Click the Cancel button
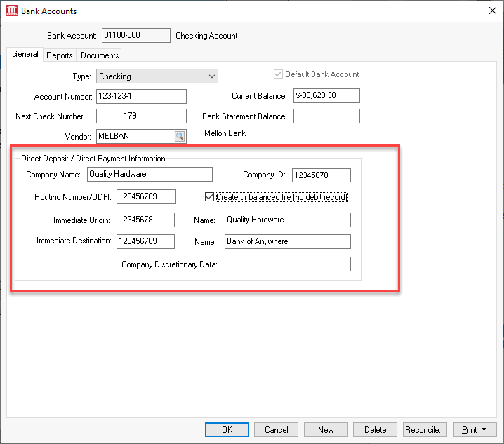Image resolution: width=504 pixels, height=444 pixels. click(276, 429)
